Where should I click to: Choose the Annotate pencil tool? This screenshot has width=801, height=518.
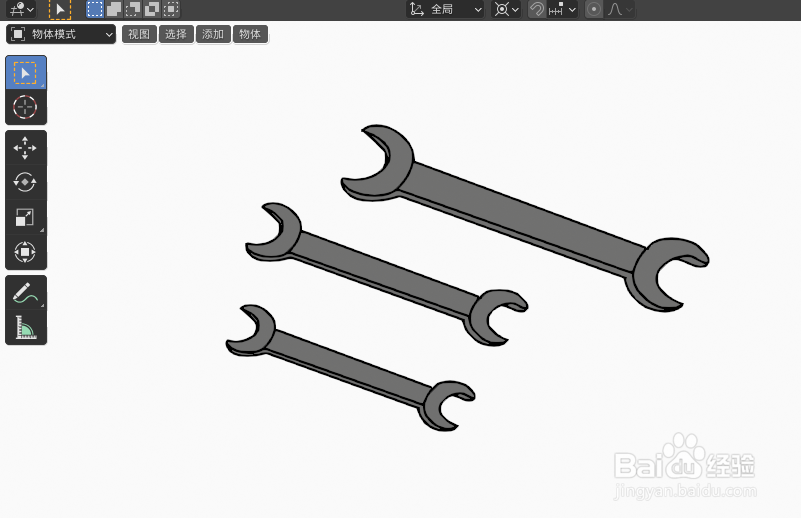[x=26, y=293]
